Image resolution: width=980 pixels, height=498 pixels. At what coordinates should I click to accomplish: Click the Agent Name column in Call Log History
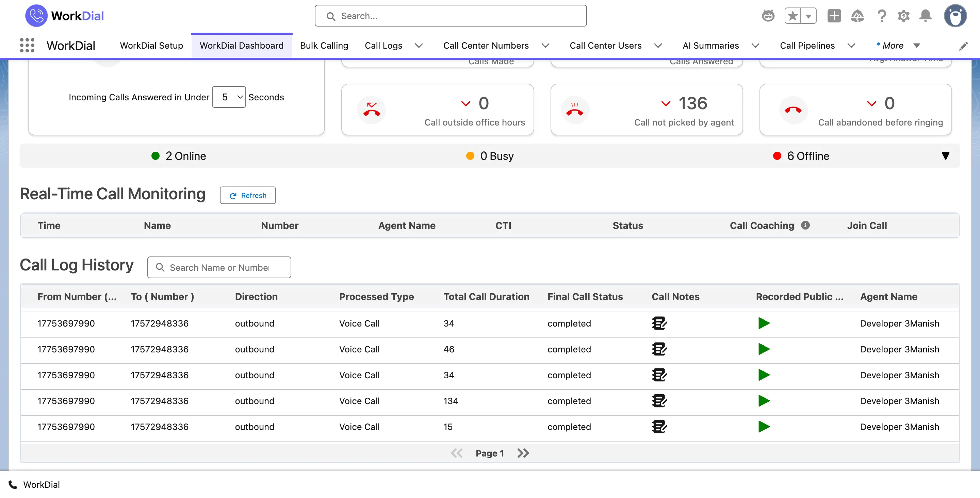tap(888, 297)
